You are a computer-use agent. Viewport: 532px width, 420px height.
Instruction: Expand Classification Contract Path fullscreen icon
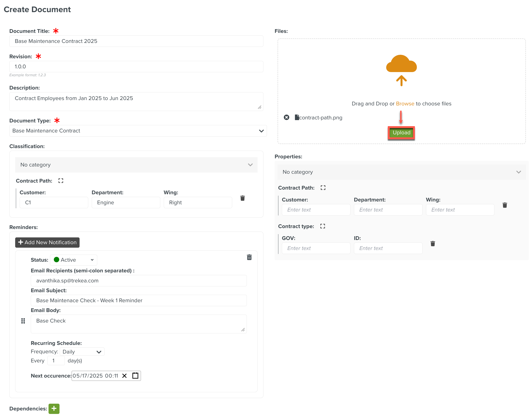tap(60, 181)
